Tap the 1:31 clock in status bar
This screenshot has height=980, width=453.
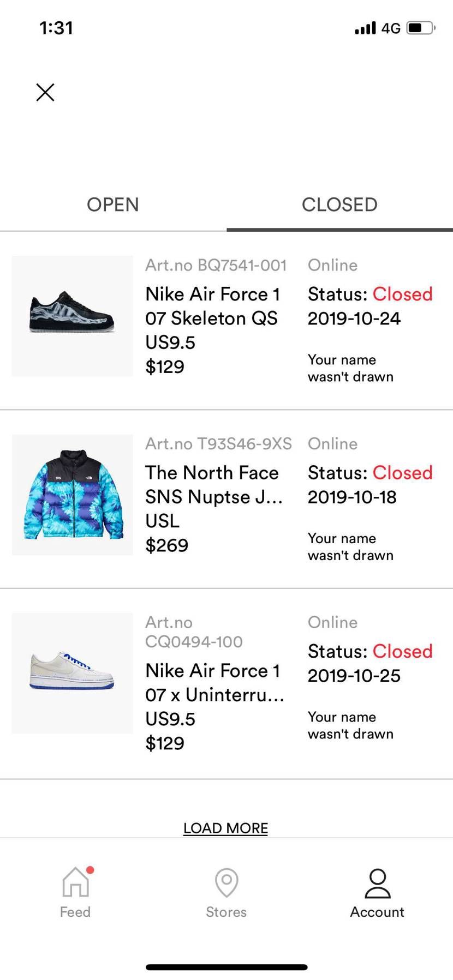click(x=56, y=28)
